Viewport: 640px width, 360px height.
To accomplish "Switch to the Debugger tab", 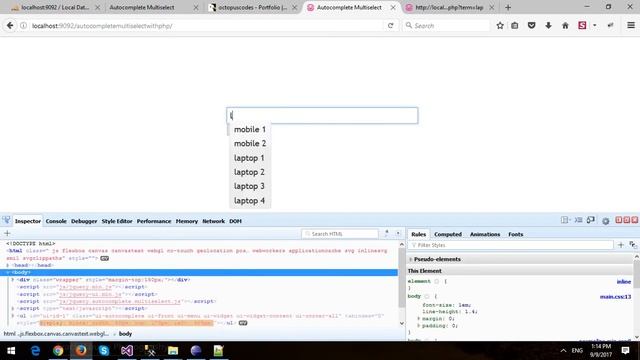I will pyautogui.click(x=84, y=221).
